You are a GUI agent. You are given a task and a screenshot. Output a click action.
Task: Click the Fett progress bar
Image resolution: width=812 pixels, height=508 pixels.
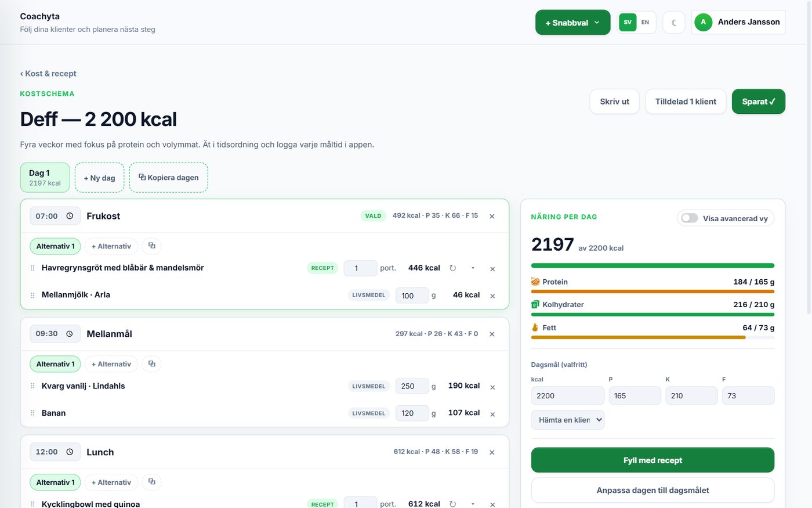[x=652, y=337]
